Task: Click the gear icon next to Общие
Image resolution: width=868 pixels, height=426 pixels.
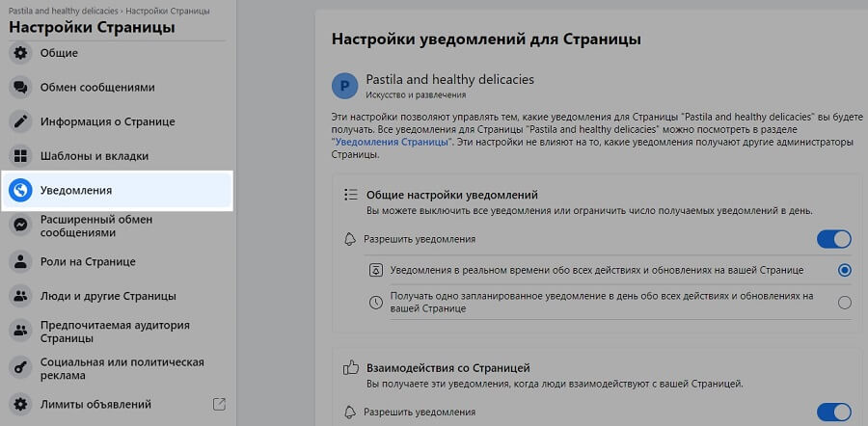Action: click(20, 53)
